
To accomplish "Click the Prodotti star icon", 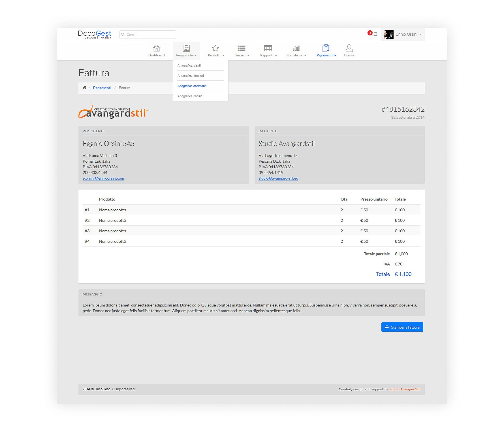I will [215, 48].
